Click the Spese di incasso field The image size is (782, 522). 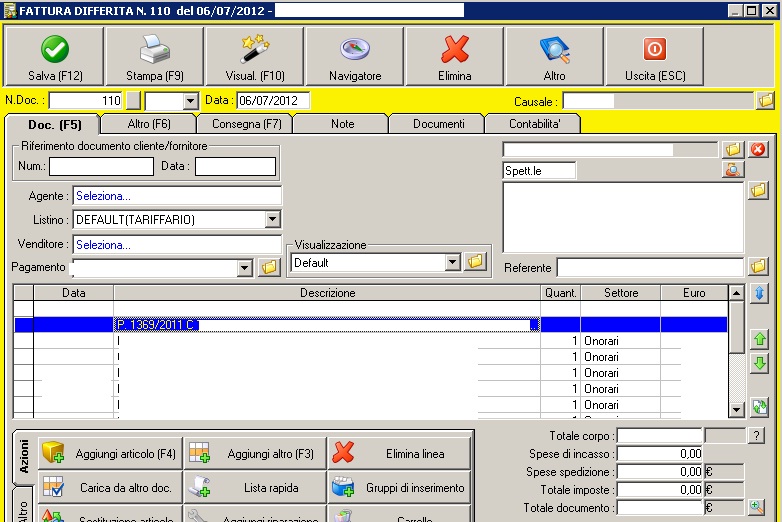click(660, 454)
